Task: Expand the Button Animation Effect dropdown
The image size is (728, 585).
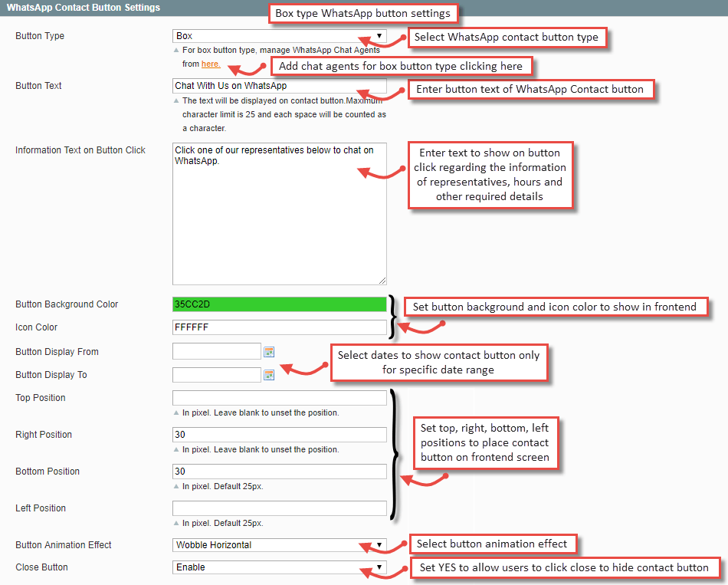Action: 280,544
